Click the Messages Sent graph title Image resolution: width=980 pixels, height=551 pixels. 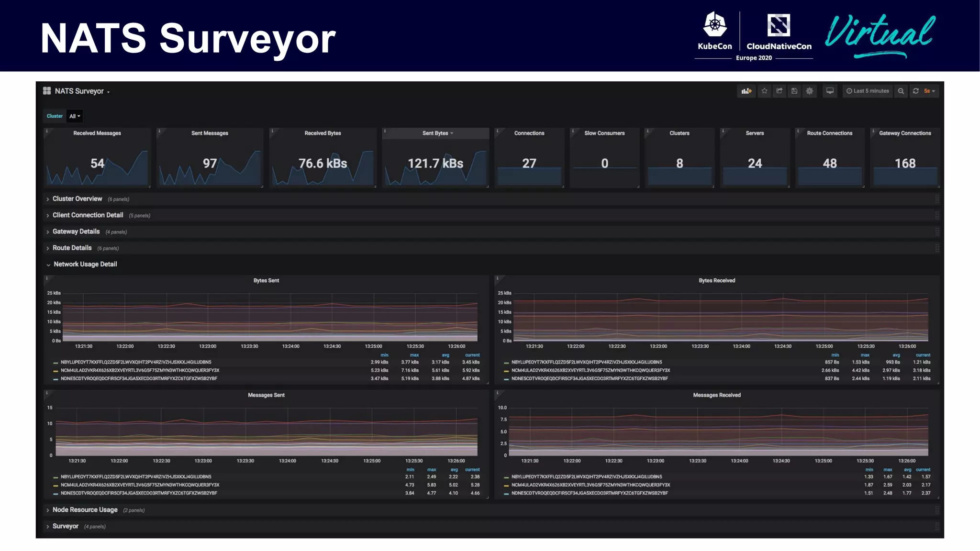(x=266, y=395)
